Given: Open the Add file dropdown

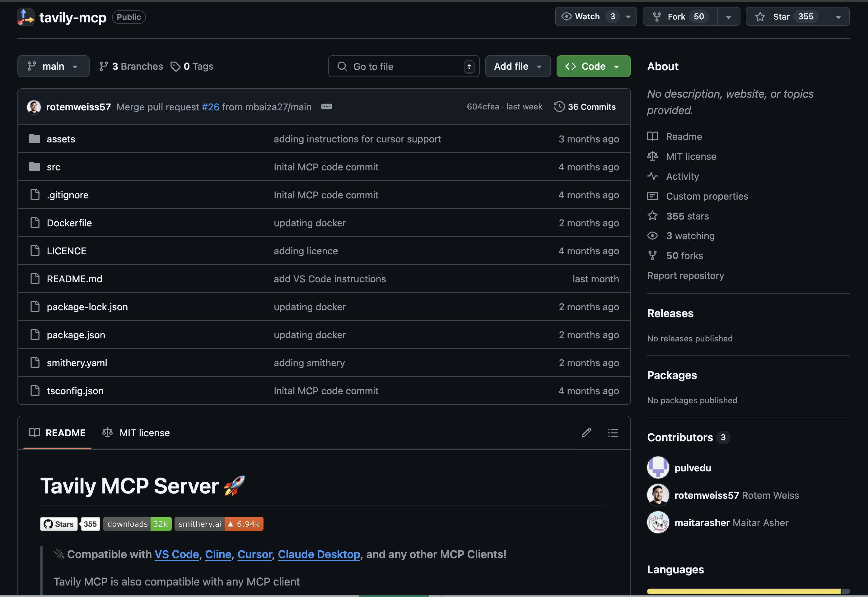Looking at the screenshot, I should 518,66.
